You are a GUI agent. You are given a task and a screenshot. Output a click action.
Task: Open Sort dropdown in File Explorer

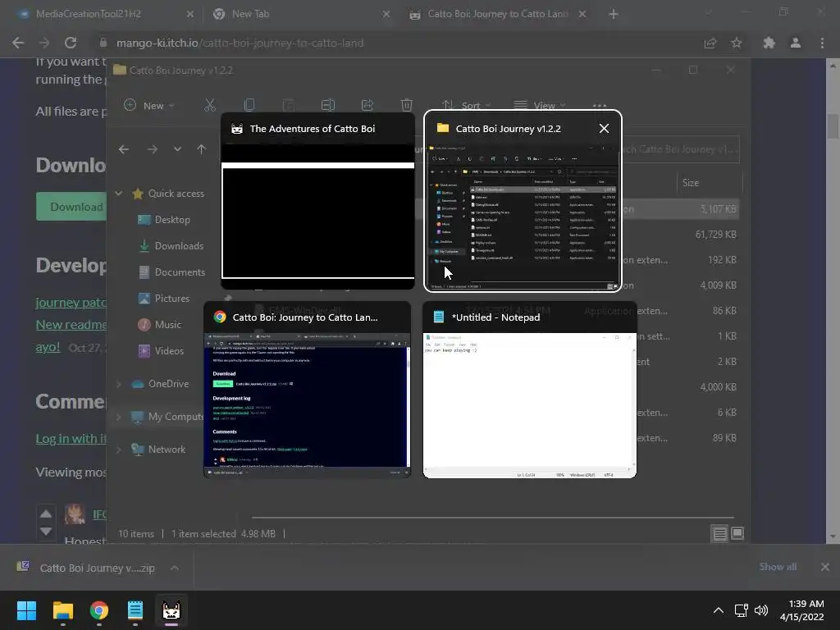[x=466, y=106]
